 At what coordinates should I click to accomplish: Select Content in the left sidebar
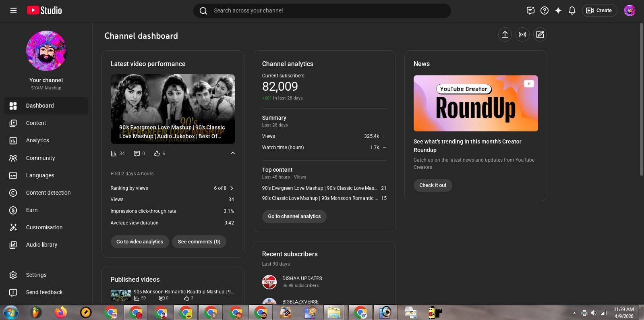point(36,123)
